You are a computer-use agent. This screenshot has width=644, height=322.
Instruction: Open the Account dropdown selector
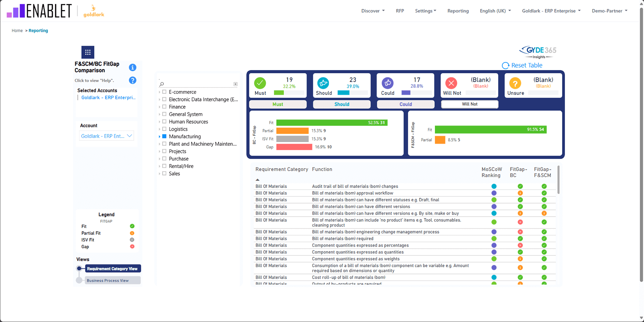[106, 136]
